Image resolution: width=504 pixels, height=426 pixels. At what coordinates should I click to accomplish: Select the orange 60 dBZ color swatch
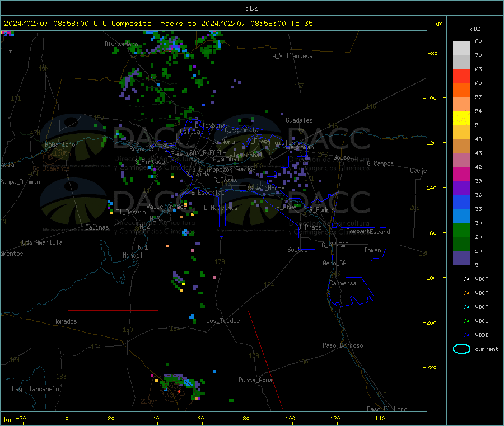pyautogui.click(x=461, y=90)
